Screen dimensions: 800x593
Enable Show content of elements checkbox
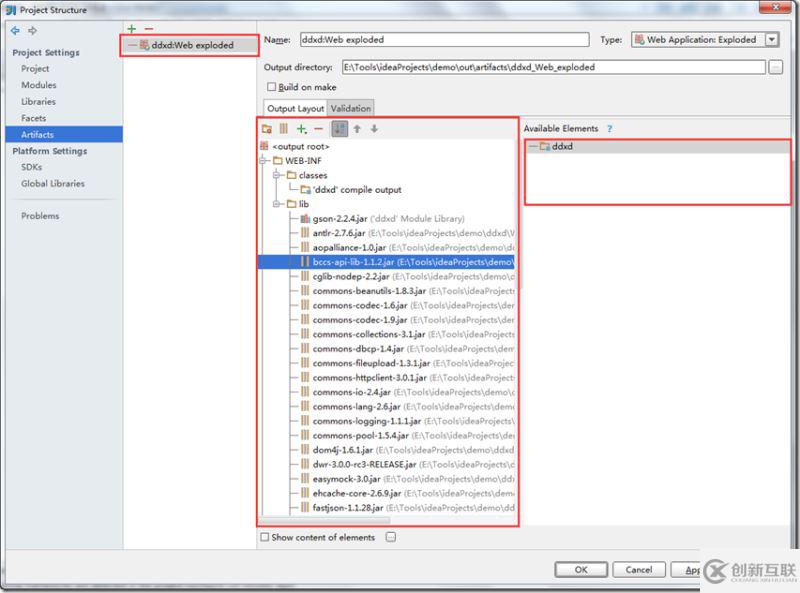click(x=264, y=537)
